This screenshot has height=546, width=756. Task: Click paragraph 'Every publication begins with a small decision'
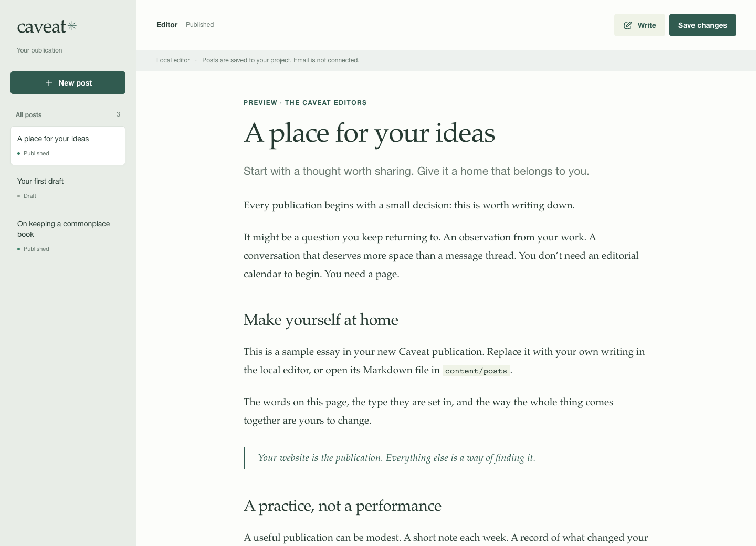pyautogui.click(x=409, y=205)
